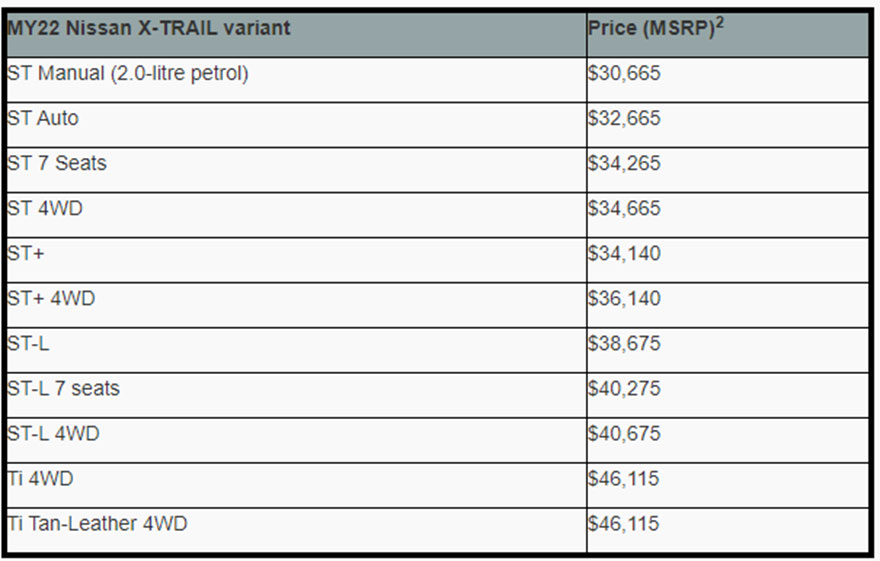The width and height of the screenshot is (880, 561).
Task: Click the "Price (MSRP)" column header
Action: (650, 28)
